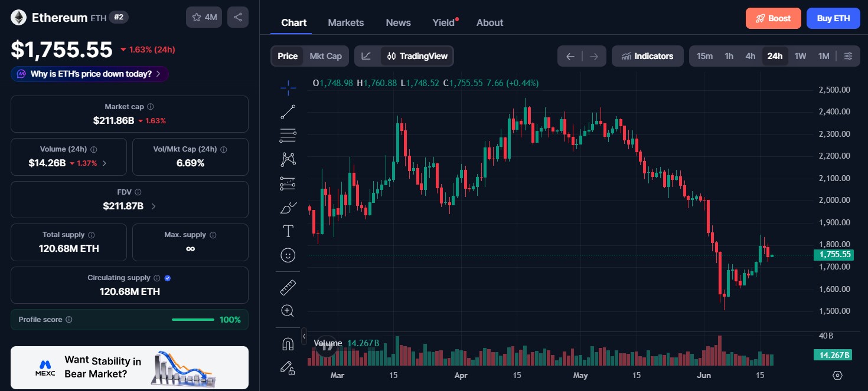Click the 14.267B volume axis label
The image size is (868, 391).
[833, 355]
